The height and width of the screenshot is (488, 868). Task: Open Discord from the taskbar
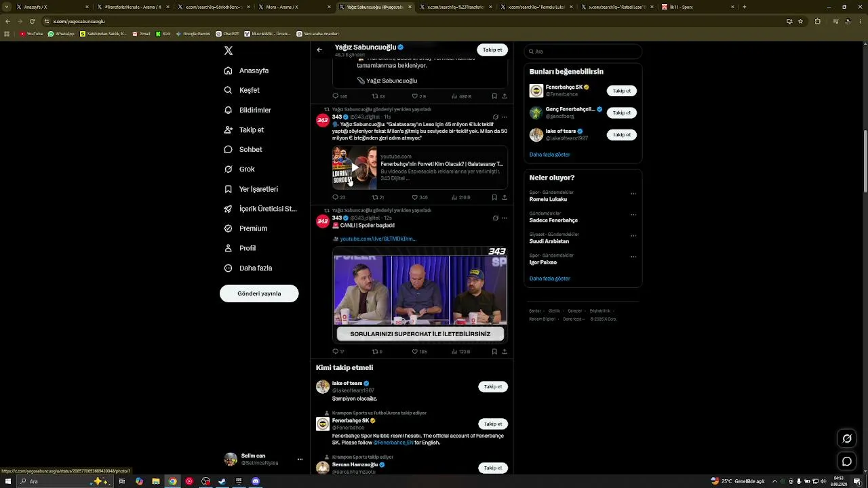(x=256, y=481)
